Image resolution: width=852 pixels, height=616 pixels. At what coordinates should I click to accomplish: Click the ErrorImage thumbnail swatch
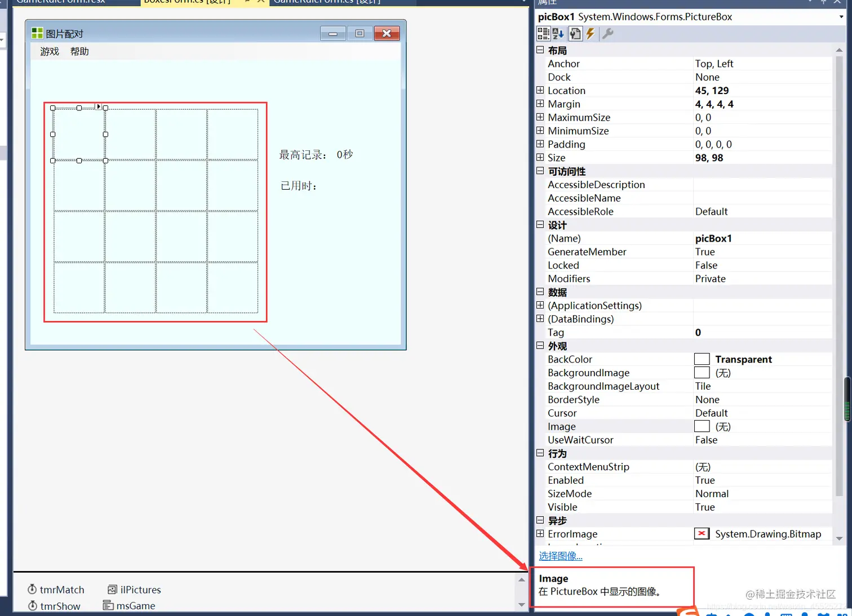[702, 534]
